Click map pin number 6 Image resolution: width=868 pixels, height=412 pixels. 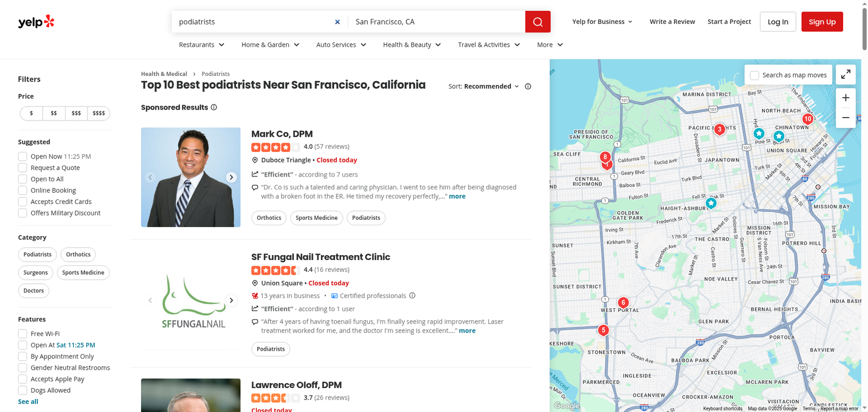(x=623, y=302)
